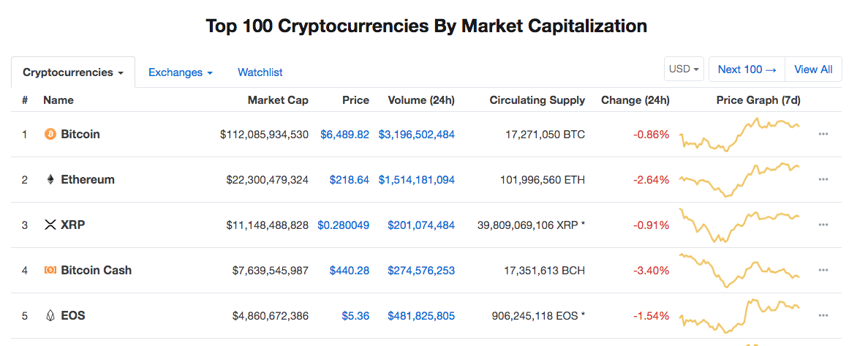Click the View All button
868x346 pixels.
point(813,69)
